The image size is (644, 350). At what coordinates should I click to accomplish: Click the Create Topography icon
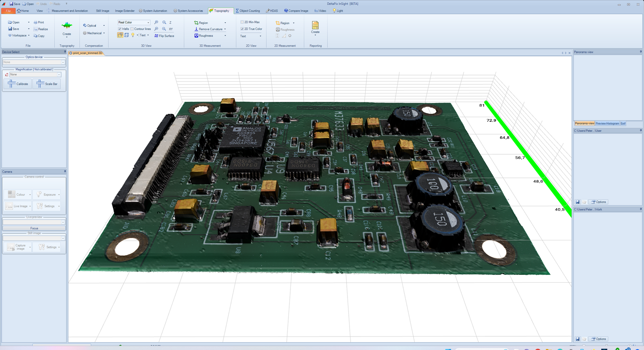[x=67, y=26]
